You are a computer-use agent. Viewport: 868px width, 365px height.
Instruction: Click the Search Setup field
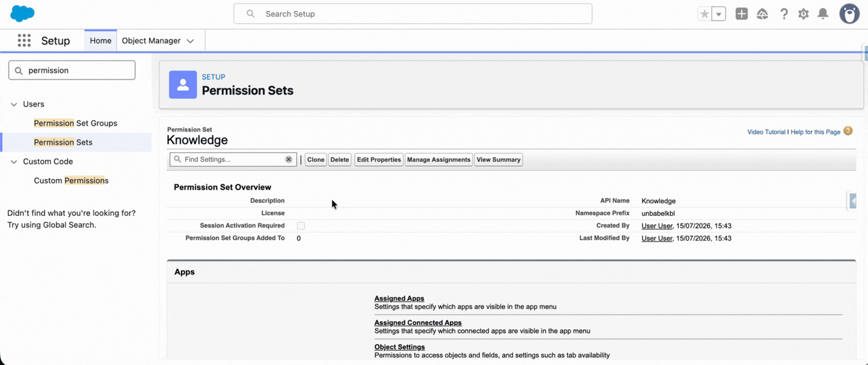[413, 13]
